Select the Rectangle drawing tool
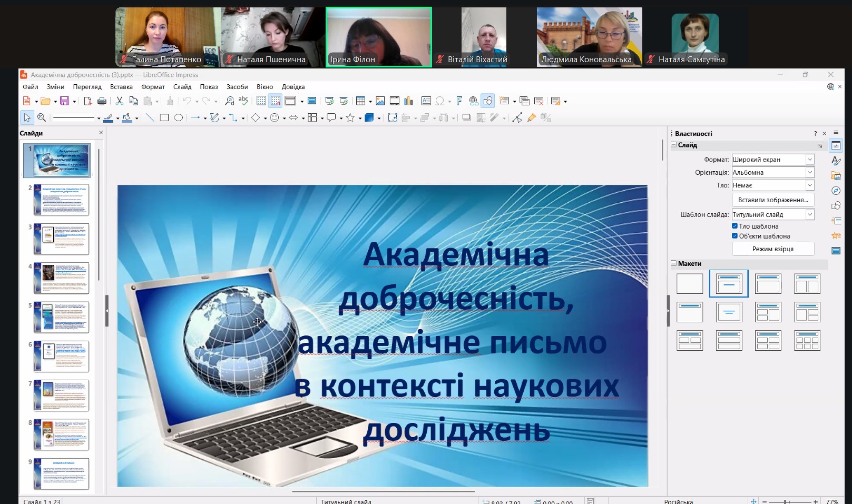 164,118
